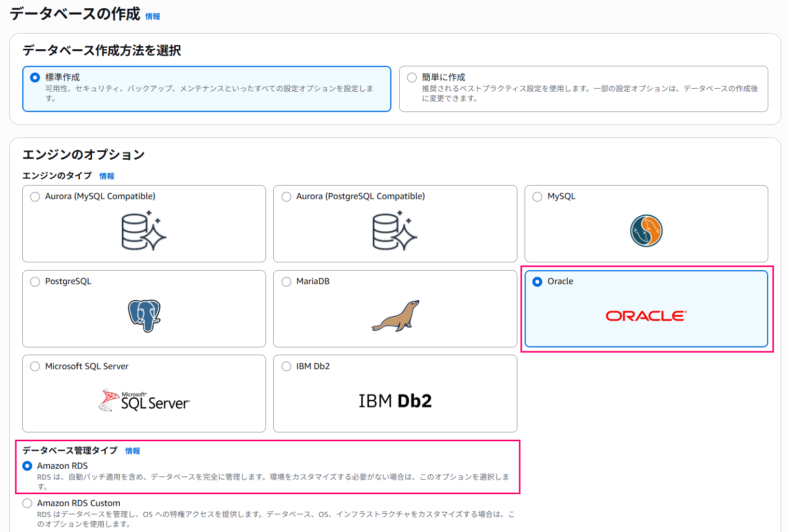Viewport: 789px width, 532px height.
Task: Click the red ORACLE logo
Action: tap(646, 316)
